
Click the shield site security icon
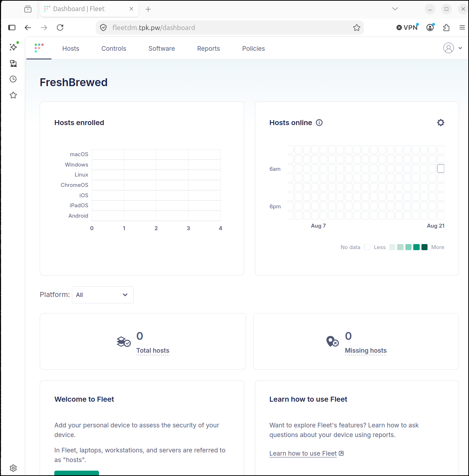pyautogui.click(x=103, y=28)
